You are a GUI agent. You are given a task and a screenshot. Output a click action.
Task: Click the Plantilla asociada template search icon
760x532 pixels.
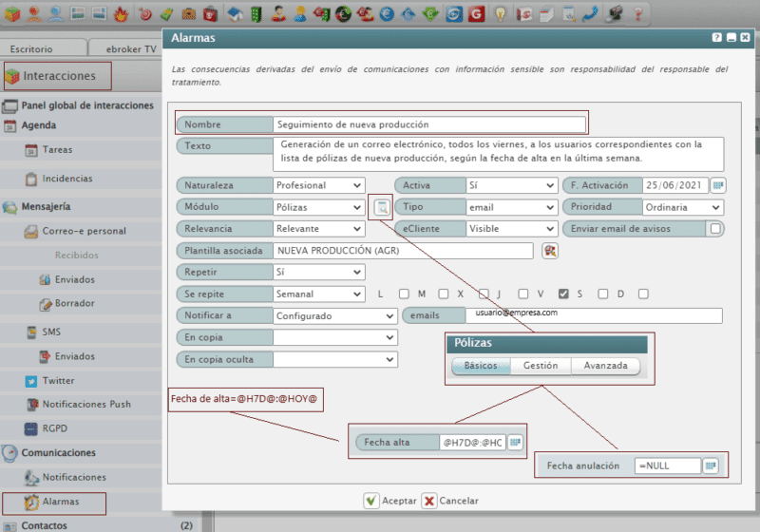click(x=549, y=251)
